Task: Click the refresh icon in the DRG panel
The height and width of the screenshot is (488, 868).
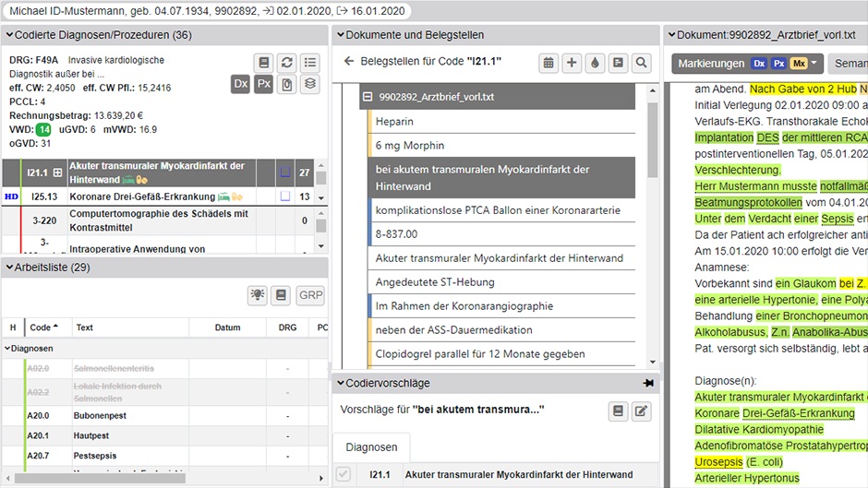Action: (287, 63)
